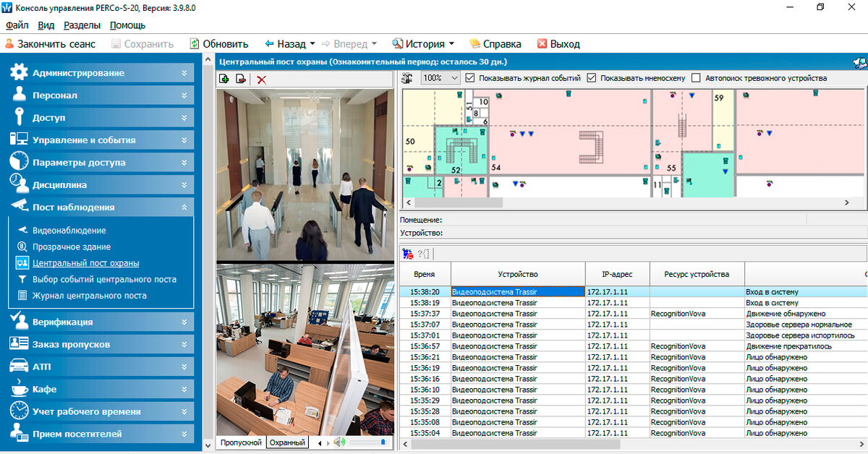Click the Закончить сеанс user icon
The image size is (868, 454).
pyautogui.click(x=9, y=43)
